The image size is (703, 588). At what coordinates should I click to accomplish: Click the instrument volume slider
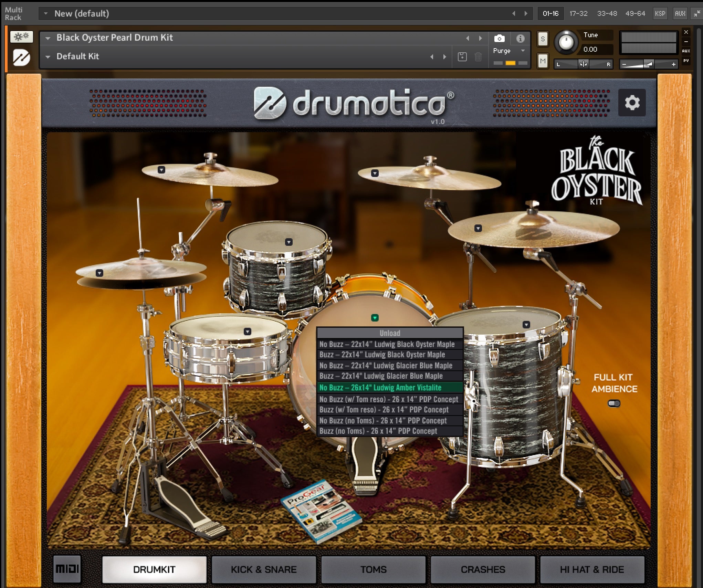click(649, 64)
